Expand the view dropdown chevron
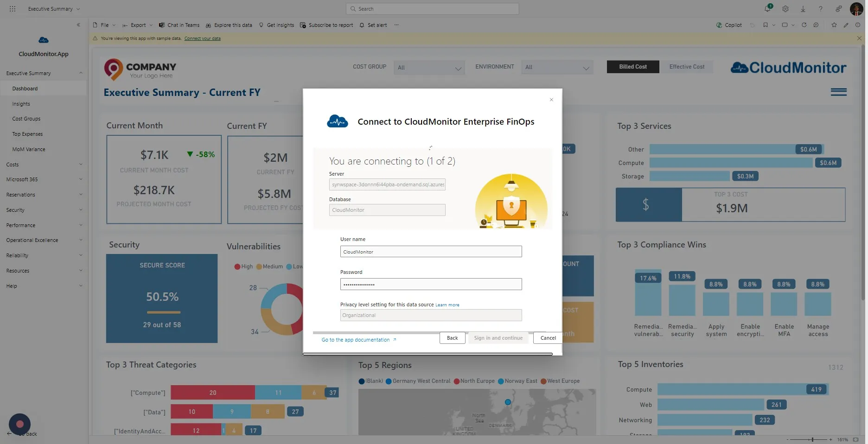Viewport: 868px width, 444px height. point(793,25)
